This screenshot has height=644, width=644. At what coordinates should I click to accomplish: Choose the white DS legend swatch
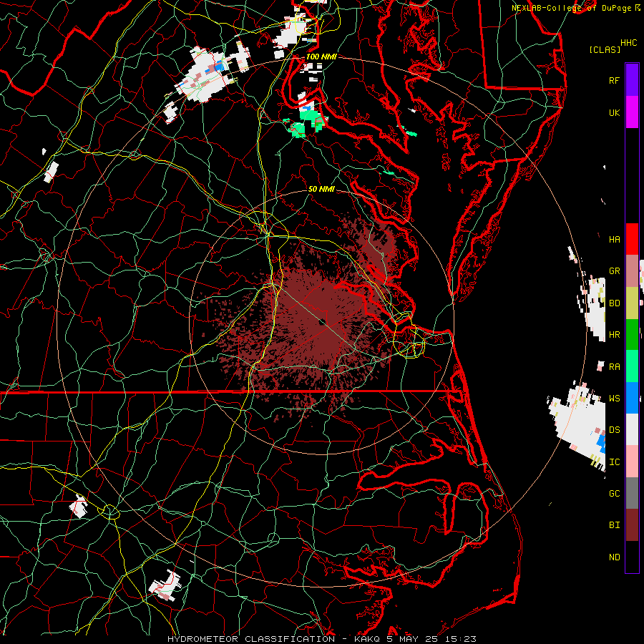pyautogui.click(x=632, y=429)
